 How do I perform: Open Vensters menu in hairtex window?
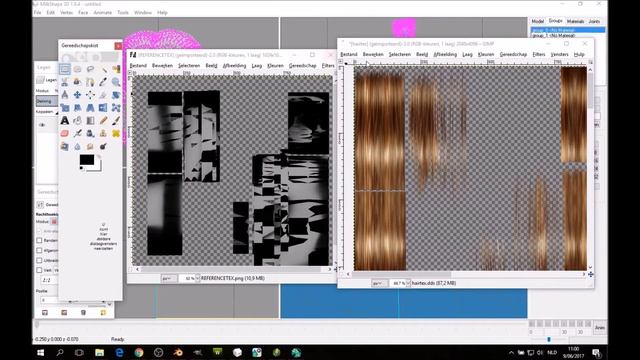click(559, 54)
